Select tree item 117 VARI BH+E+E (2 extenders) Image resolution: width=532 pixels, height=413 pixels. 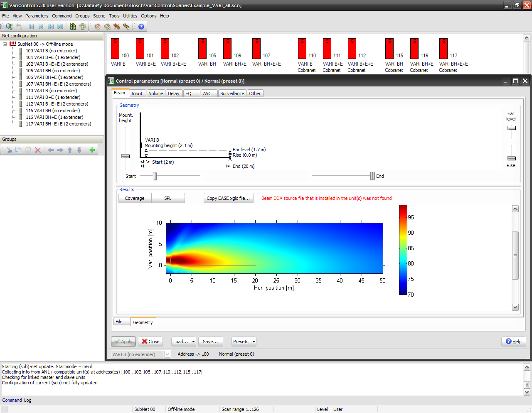click(x=58, y=124)
